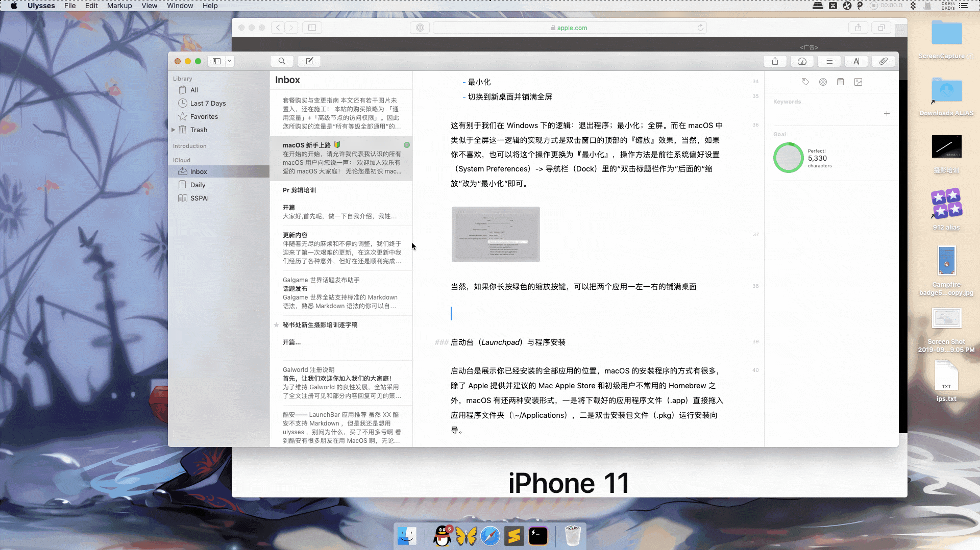Open the Galgame 世界话题发布助手 sheet

click(x=341, y=293)
